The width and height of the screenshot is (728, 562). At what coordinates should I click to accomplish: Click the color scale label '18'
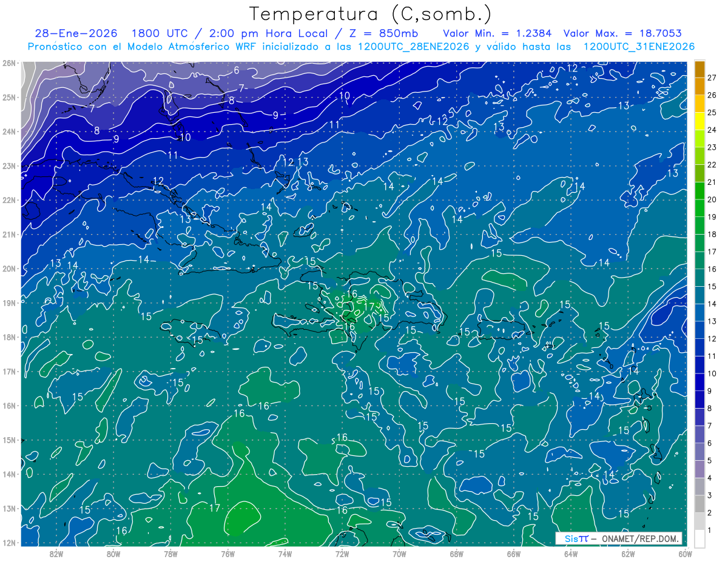pos(712,234)
